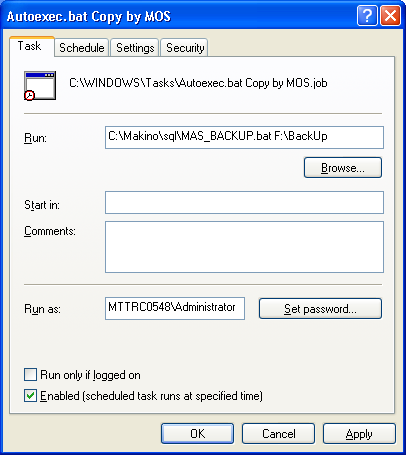The width and height of the screenshot is (406, 455).
Task: Enable Run only if logged on
Action: coord(30,375)
